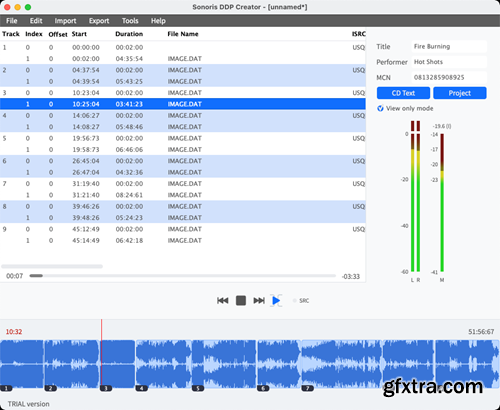Select row with start 04:37:54
500x410 pixels.
coord(183,70)
